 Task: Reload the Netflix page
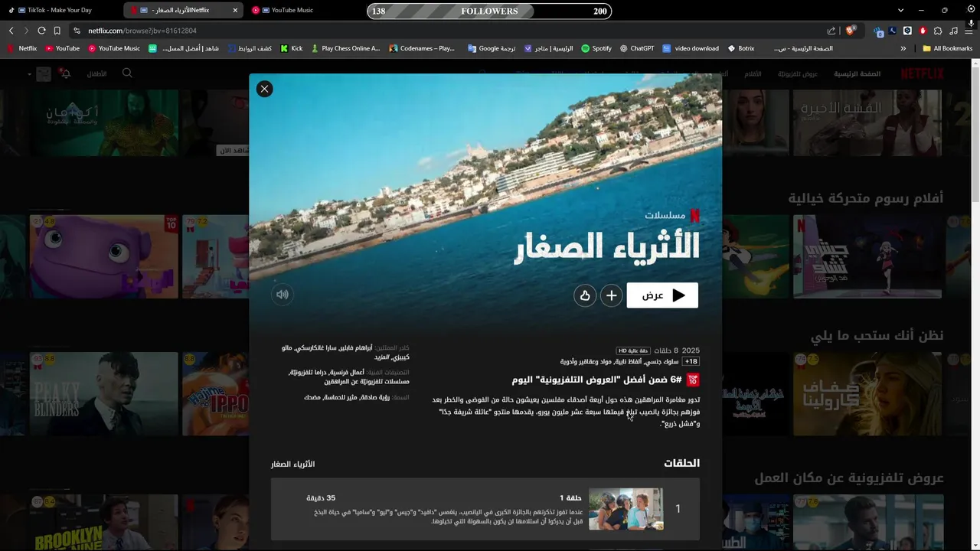pos(41,31)
